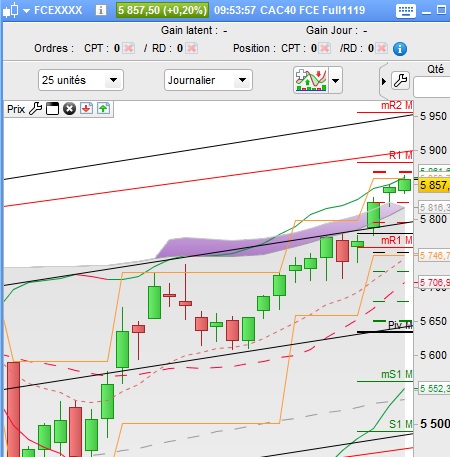Click the price display 5 857,50 (+0,20%)
Image resolution: width=450 pixels, height=457 pixels.
(162, 10)
